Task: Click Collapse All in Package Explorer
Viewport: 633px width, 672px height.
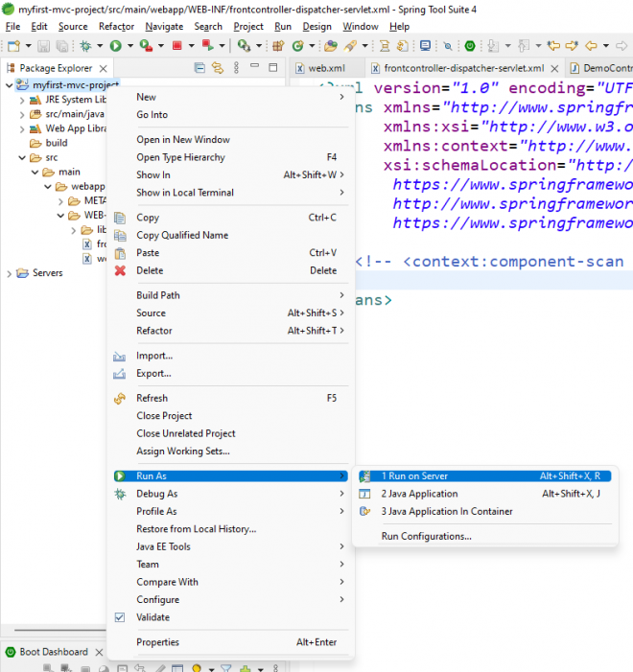Action: point(199,68)
